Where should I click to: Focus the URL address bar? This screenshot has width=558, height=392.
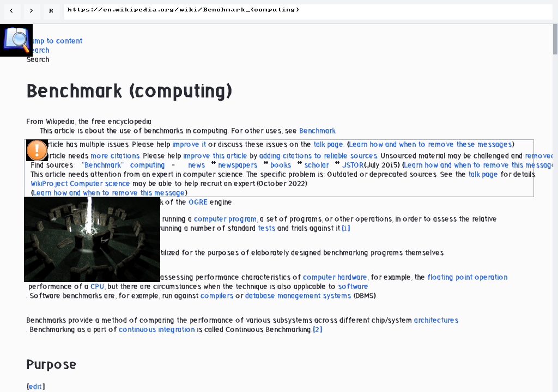click(x=308, y=11)
